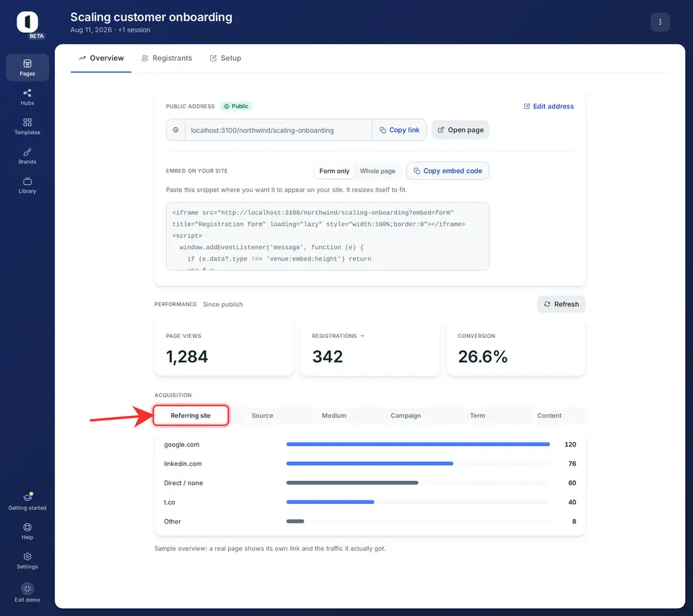
Task: Click the Page Views card
Action: click(x=224, y=350)
